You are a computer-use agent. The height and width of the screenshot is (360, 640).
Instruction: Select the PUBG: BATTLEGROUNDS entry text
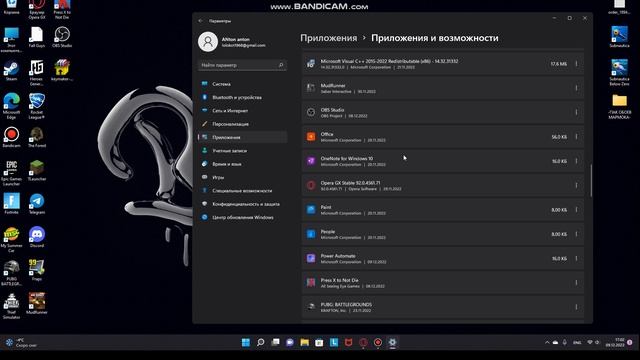point(346,304)
